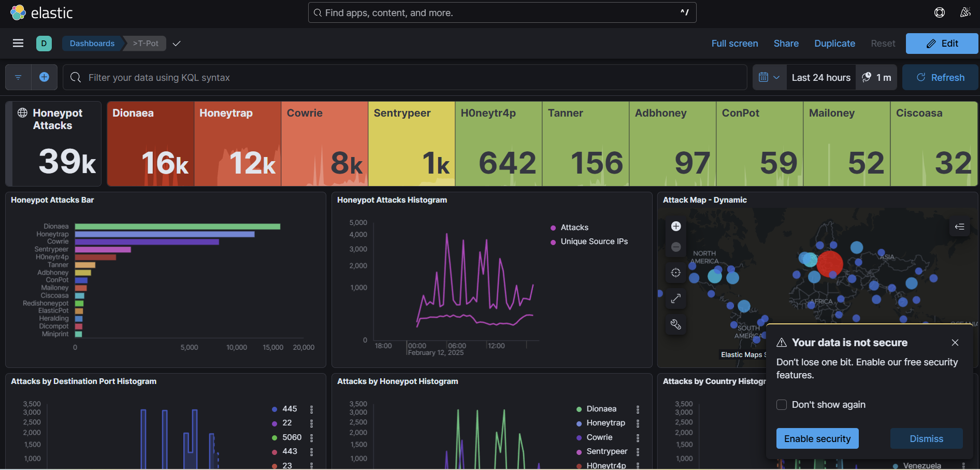Open the Last 24 hours time picker
The image size is (980, 470).
point(821,77)
